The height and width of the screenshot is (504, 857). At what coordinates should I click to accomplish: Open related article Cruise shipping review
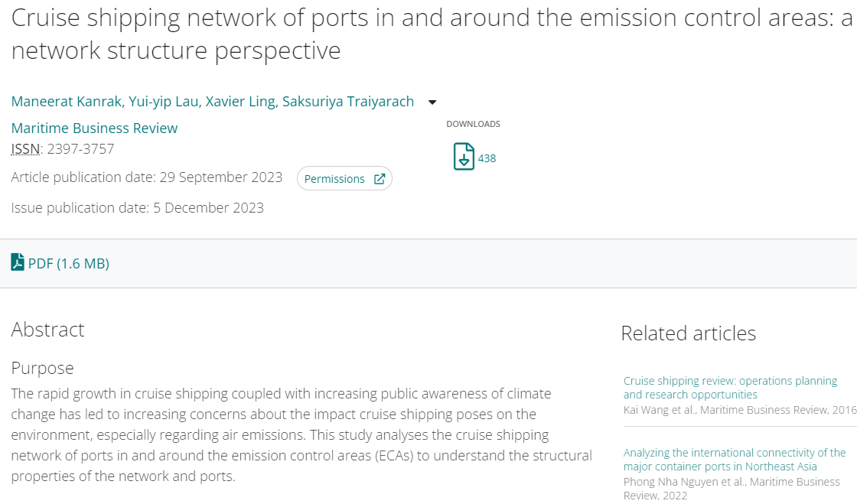730,388
